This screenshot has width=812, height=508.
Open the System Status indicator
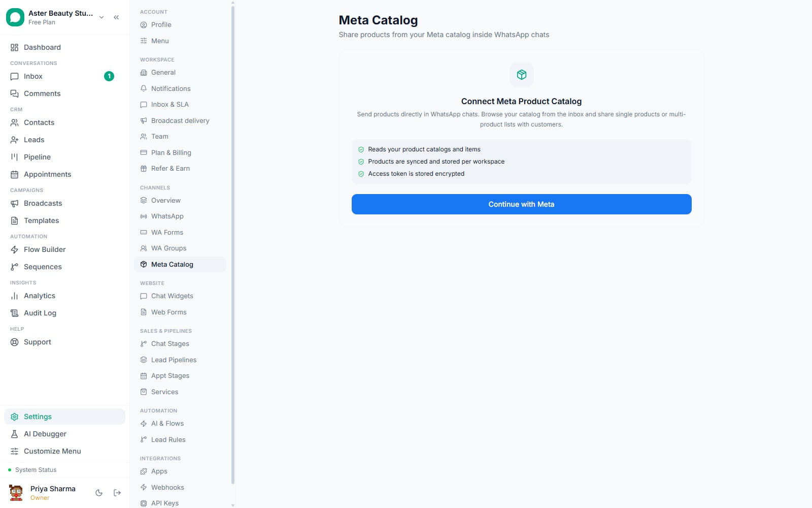click(x=32, y=470)
